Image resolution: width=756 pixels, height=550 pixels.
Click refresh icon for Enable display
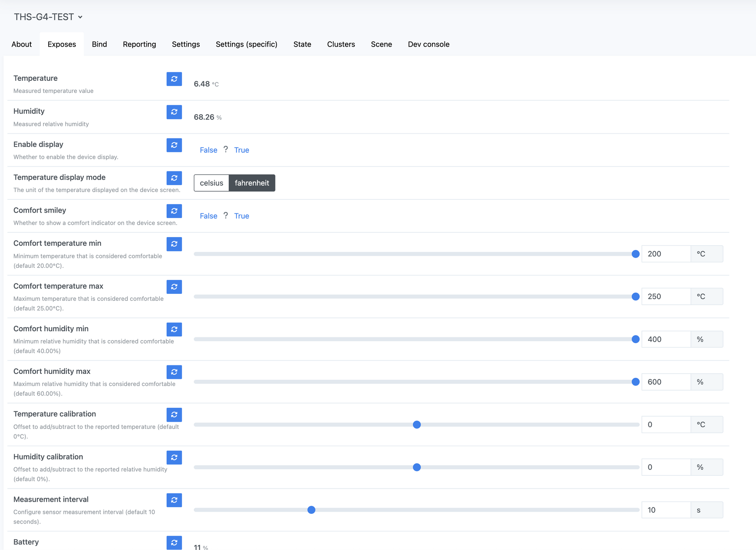[174, 145]
